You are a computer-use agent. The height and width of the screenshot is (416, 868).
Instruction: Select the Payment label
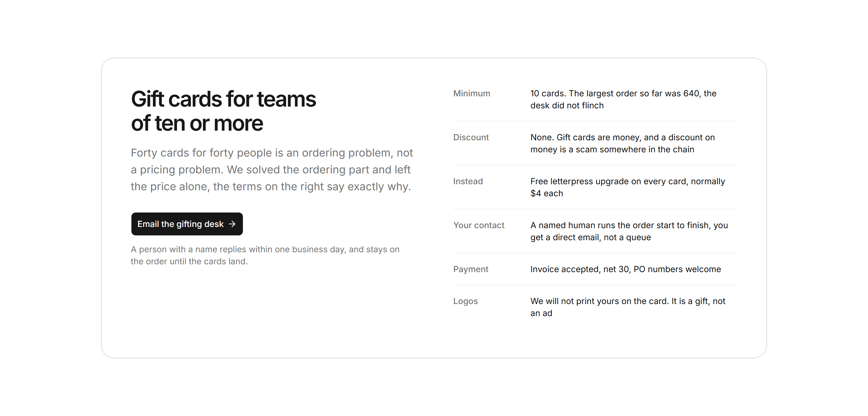(x=471, y=269)
